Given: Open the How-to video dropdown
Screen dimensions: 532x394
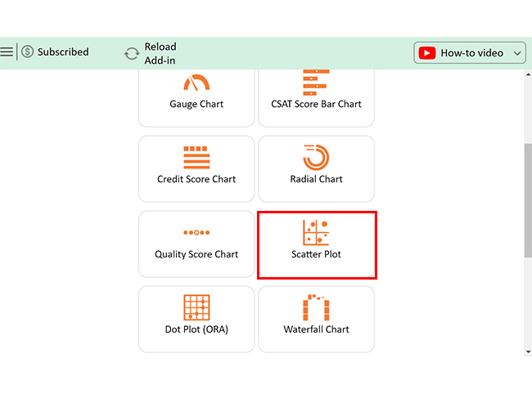Looking at the screenshot, I should click(x=470, y=53).
